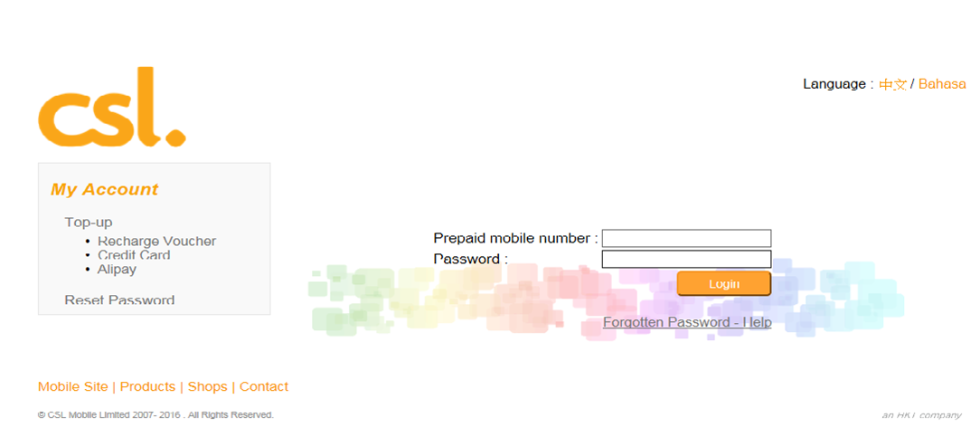The height and width of the screenshot is (437, 980).
Task: Click the orange Login button
Action: tap(724, 284)
